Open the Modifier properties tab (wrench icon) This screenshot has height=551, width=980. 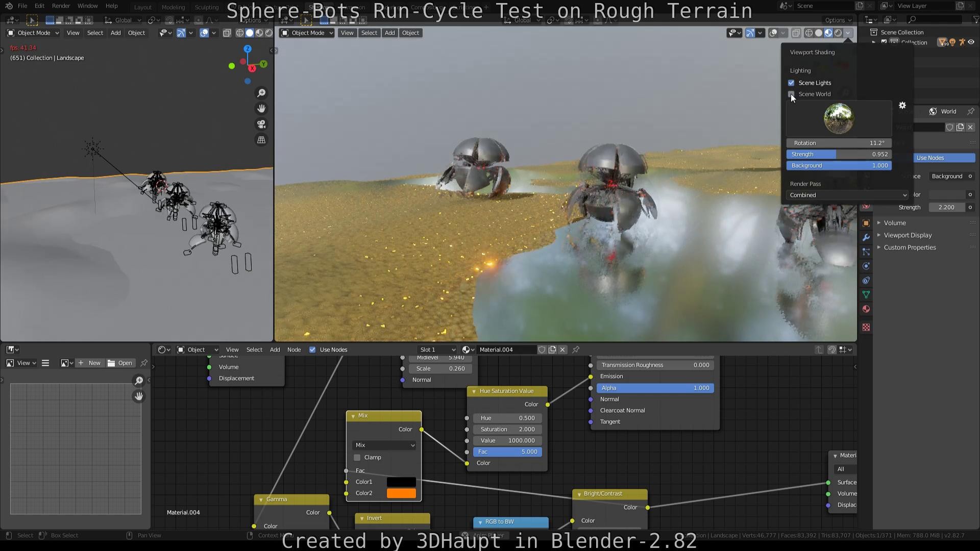tap(866, 237)
